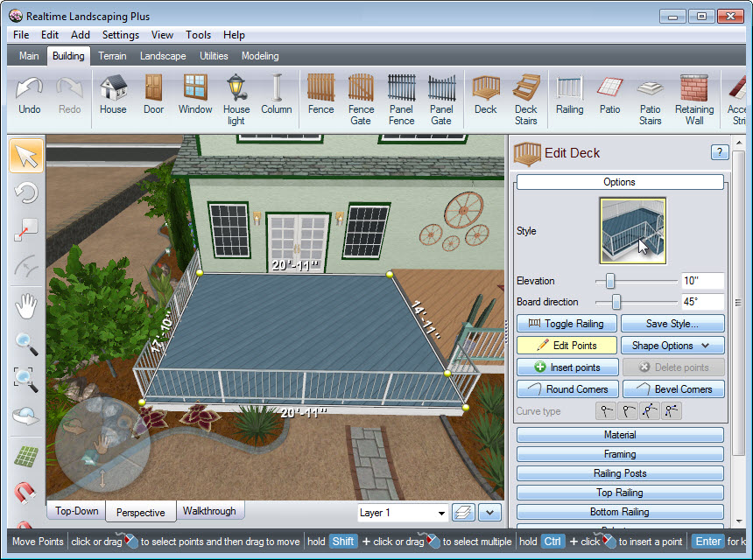753x560 pixels.
Task: Click the Elevation value field
Action: tap(702, 281)
